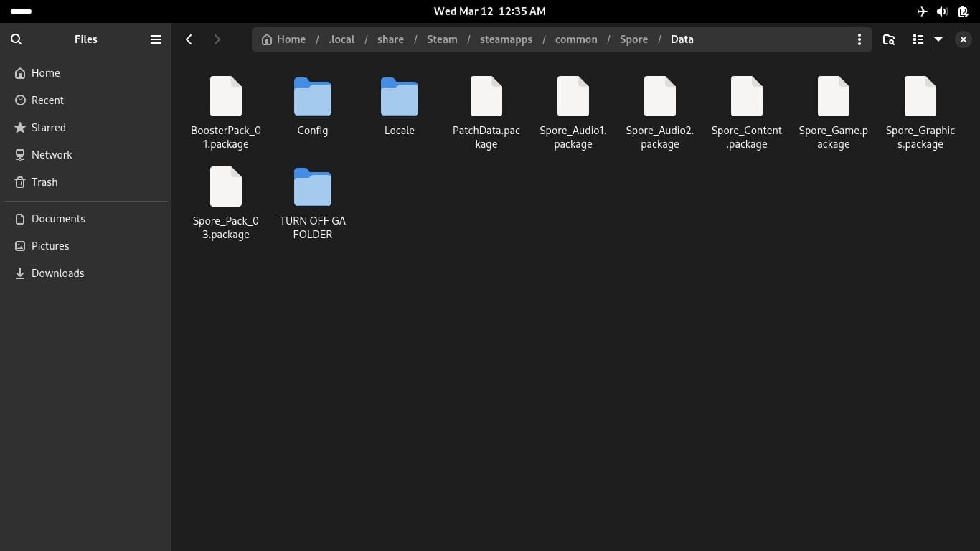980x551 pixels.
Task: Jump to Home in the path bar
Action: click(x=283, y=39)
